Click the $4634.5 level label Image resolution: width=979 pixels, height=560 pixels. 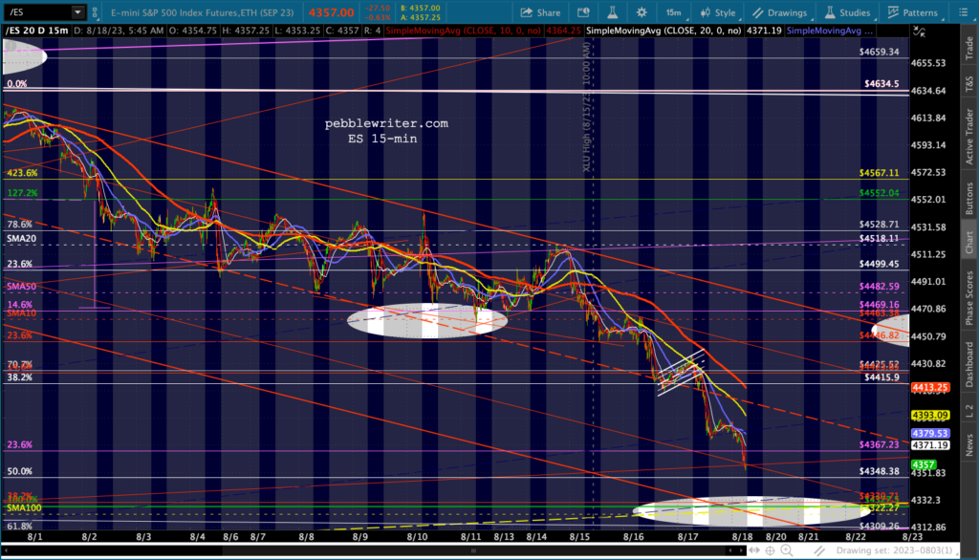coord(881,84)
